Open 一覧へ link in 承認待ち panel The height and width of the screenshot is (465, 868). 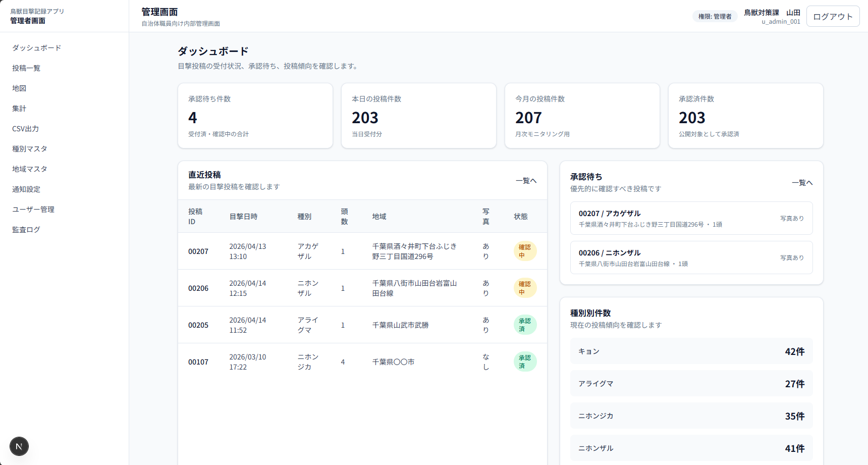pos(802,183)
